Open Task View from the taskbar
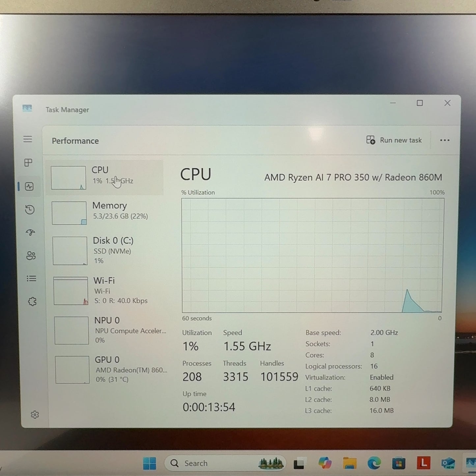 (x=299, y=463)
